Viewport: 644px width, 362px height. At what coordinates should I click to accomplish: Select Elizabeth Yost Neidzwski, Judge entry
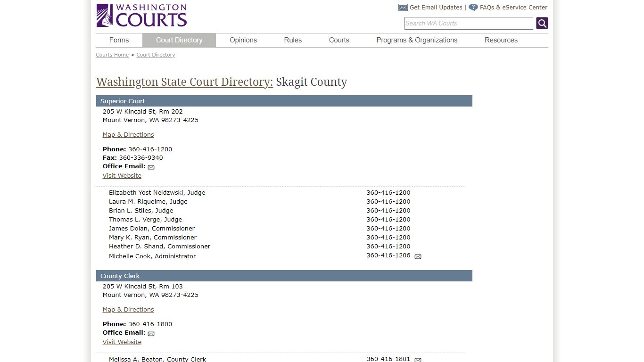point(157,193)
